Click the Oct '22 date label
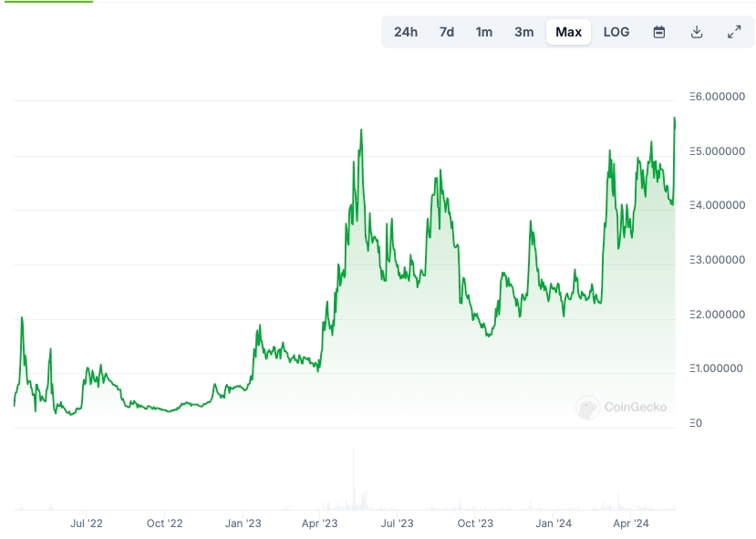This screenshot has height=539, width=756. pos(164,523)
